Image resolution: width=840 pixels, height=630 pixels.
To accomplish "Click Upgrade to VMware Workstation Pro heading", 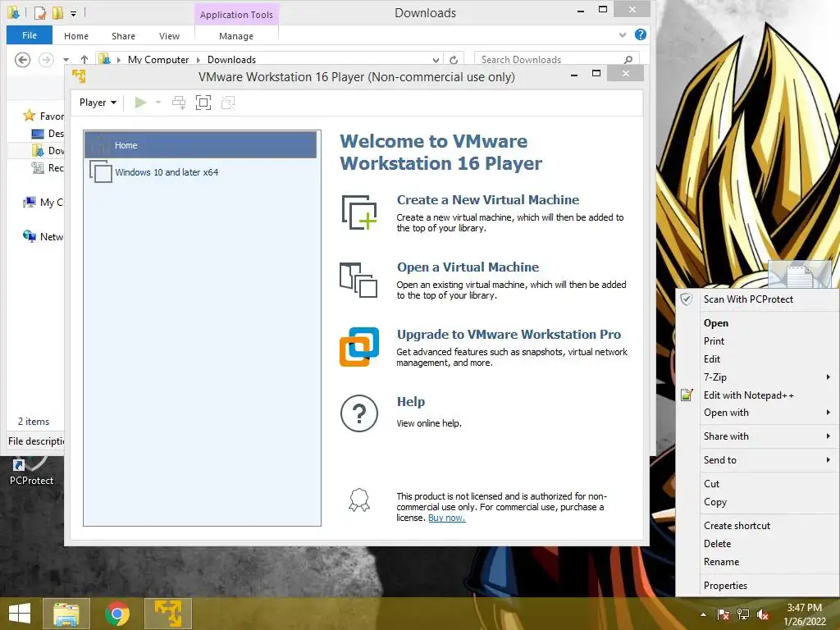I will coord(509,335).
